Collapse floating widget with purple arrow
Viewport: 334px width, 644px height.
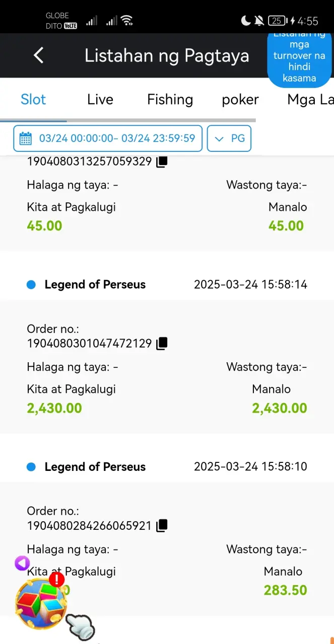point(22,563)
